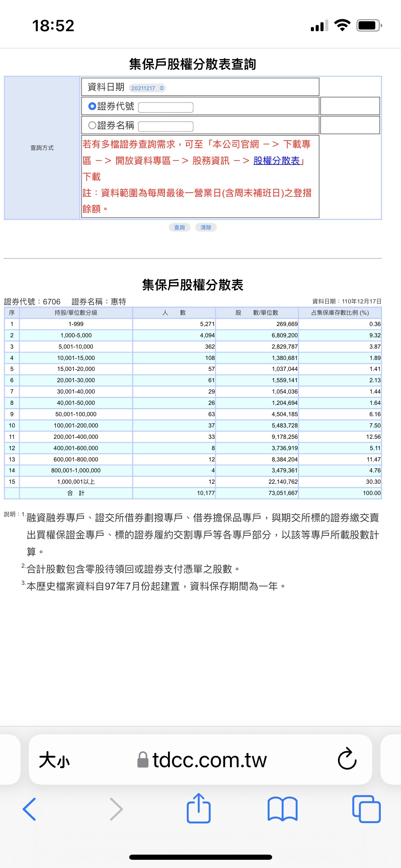This screenshot has height=868, width=401.
Task: Select the 證券名稱 radio button
Action: [92, 125]
